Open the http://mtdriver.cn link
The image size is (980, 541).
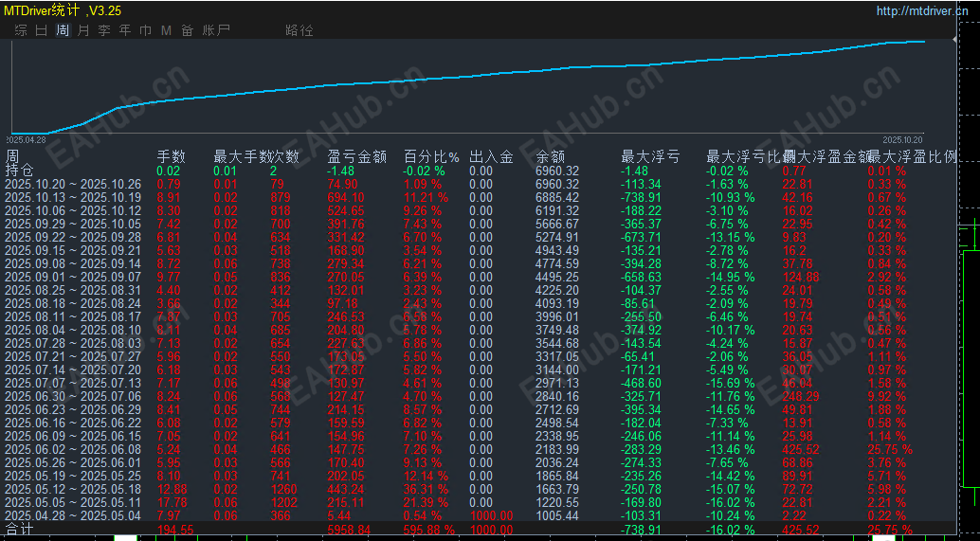922,10
